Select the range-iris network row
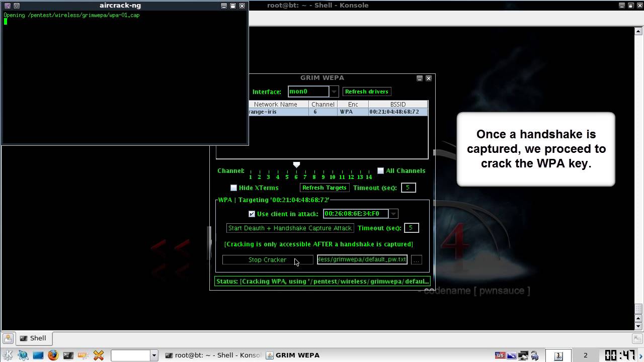 [x=338, y=112]
